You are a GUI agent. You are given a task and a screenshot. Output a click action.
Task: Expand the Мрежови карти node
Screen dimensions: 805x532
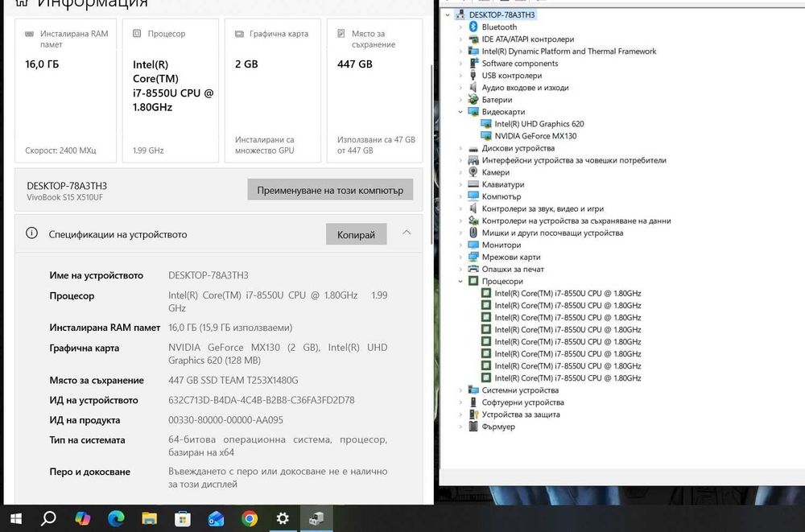click(x=460, y=257)
